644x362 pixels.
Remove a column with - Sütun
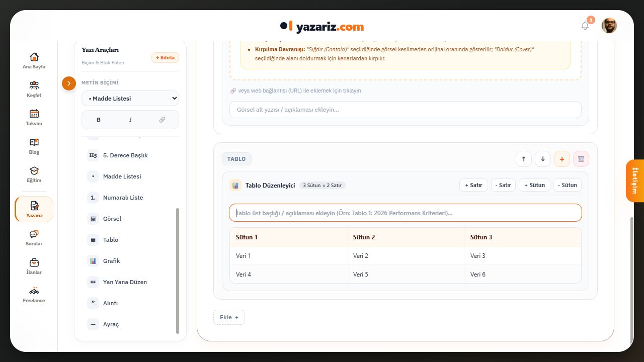tap(568, 185)
